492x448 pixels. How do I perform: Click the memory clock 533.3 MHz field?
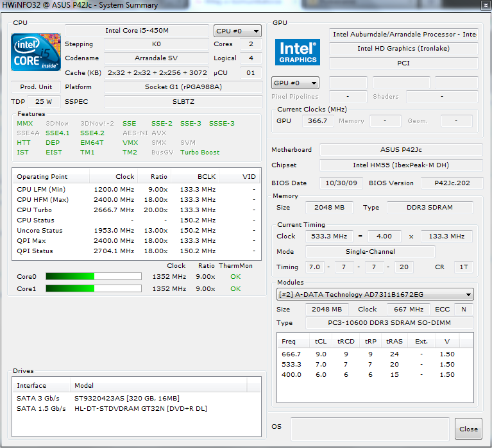(329, 236)
